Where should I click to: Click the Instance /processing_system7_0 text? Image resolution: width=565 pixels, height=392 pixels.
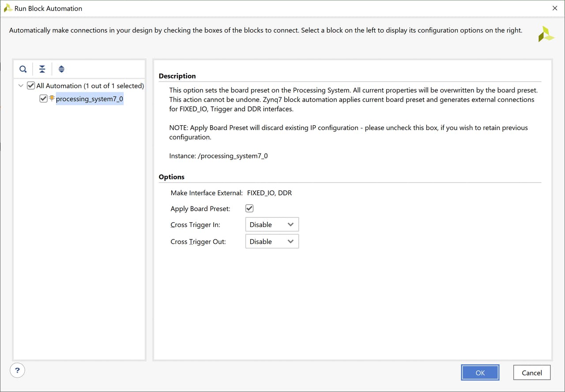pos(218,156)
